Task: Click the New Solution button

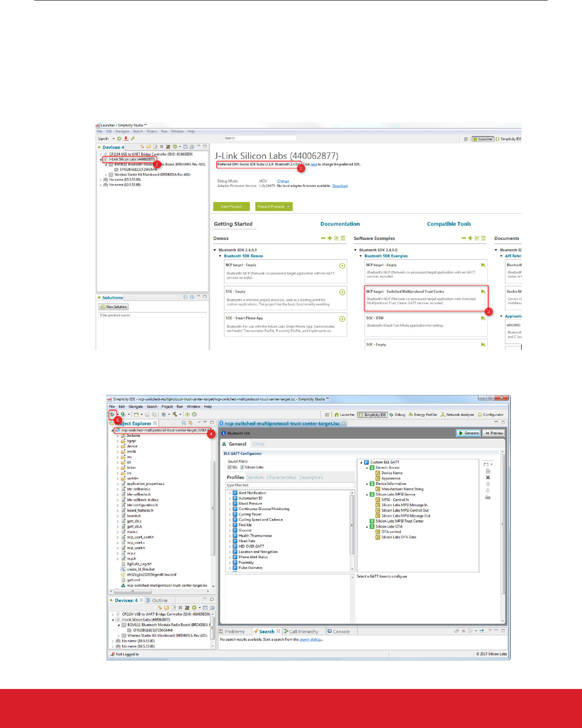Action: tap(114, 307)
